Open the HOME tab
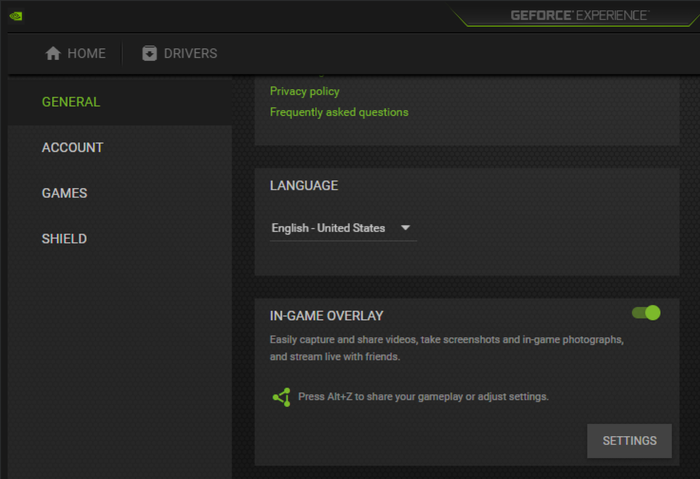This screenshot has height=479, width=700. pyautogui.click(x=75, y=53)
